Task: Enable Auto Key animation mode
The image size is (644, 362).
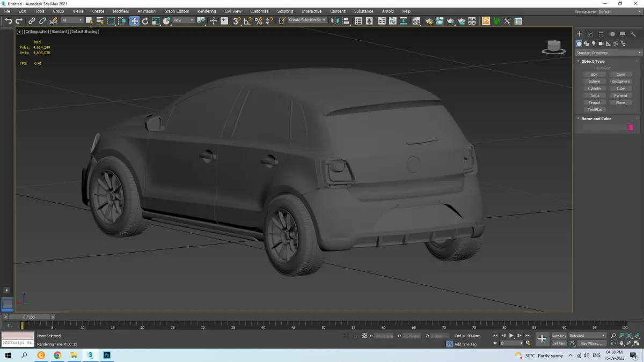Action: (x=559, y=336)
